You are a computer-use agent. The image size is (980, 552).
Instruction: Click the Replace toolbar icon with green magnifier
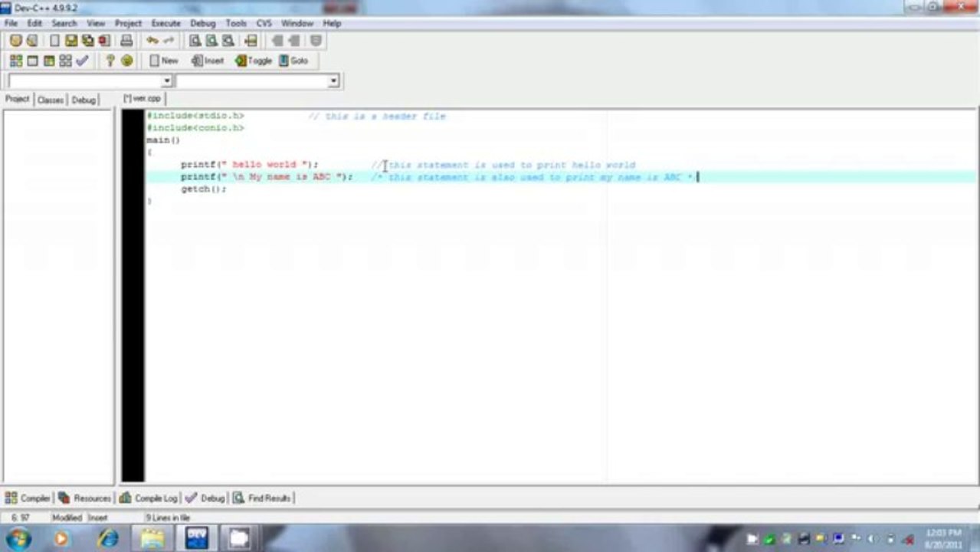pyautogui.click(x=211, y=41)
